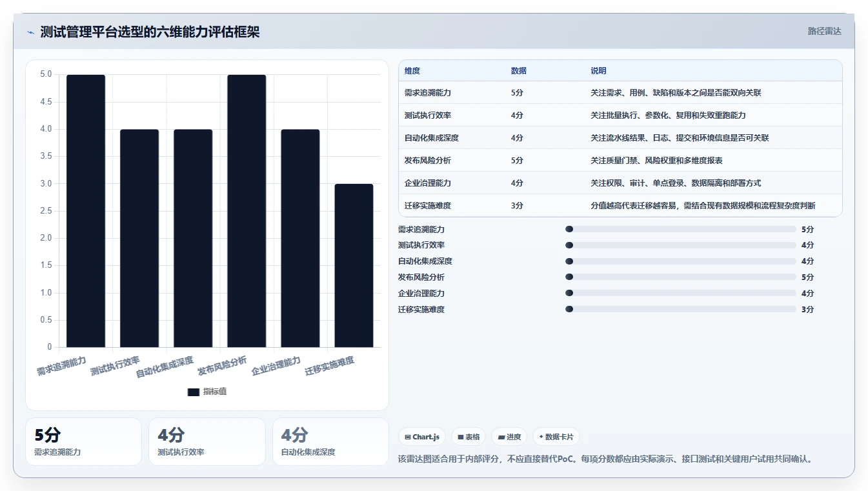The height and width of the screenshot is (491, 868).
Task: Click the 0.5 tick on the y-axis
Action: point(46,320)
